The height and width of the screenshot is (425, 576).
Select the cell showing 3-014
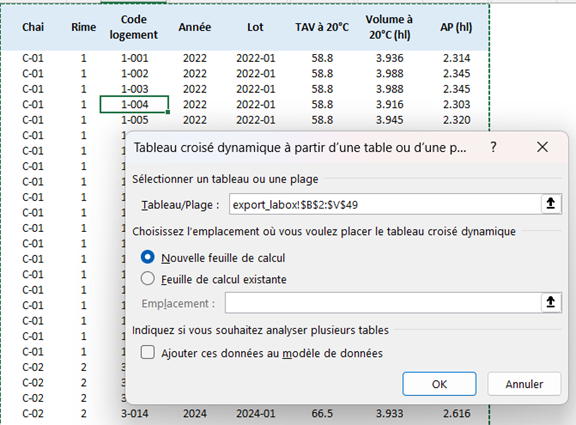click(x=134, y=414)
